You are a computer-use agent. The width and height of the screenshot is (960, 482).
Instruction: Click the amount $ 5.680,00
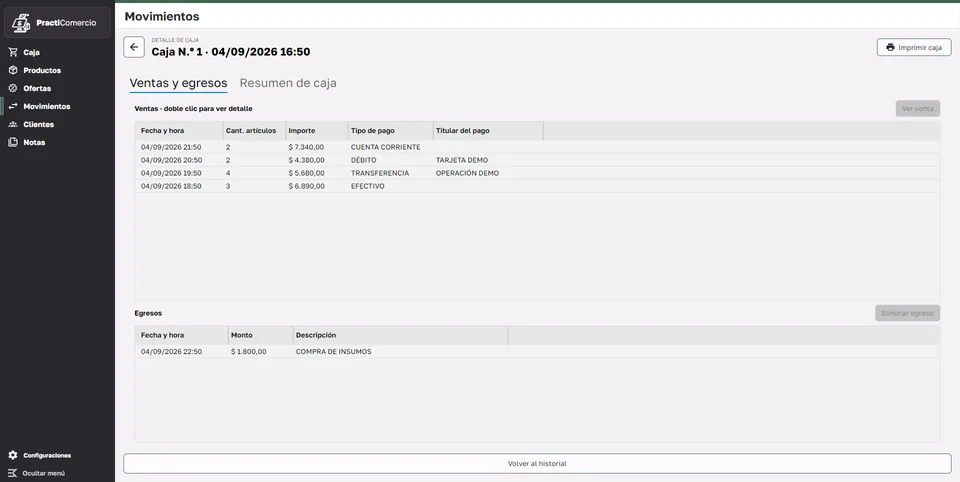[x=306, y=173]
